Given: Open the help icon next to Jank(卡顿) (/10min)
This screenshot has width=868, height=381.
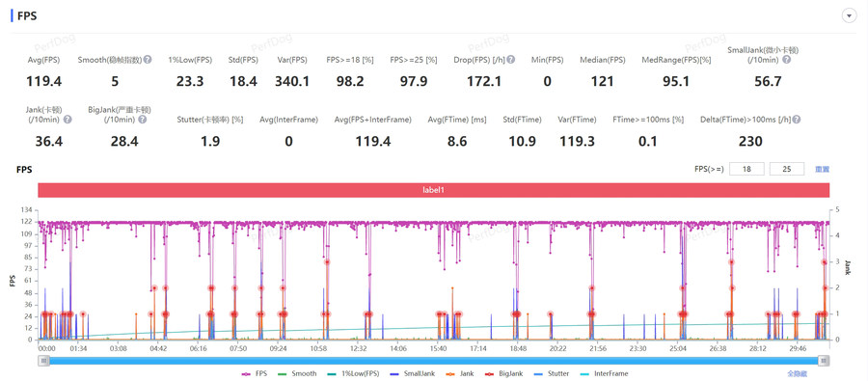Looking at the screenshot, I should (x=68, y=119).
